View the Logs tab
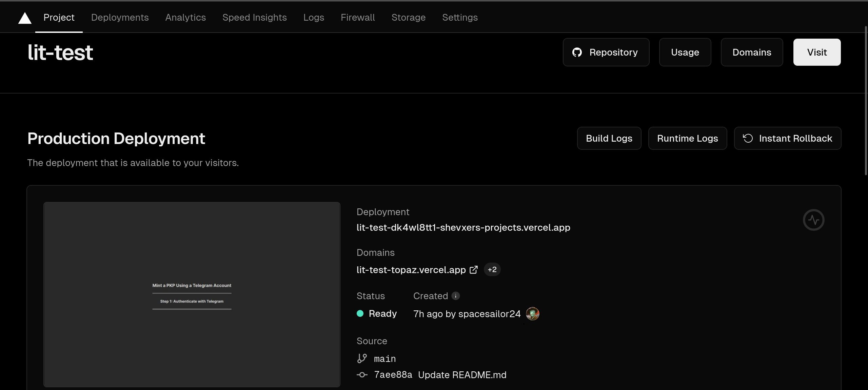868x390 pixels. (314, 17)
